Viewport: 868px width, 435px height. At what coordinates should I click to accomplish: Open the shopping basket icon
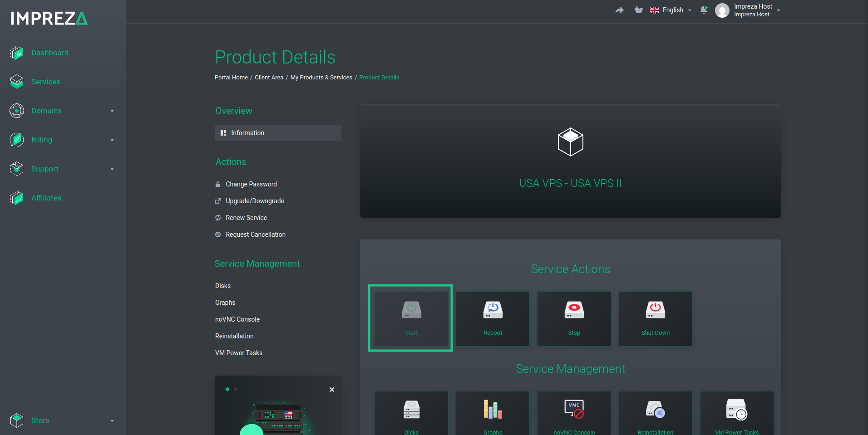[639, 10]
